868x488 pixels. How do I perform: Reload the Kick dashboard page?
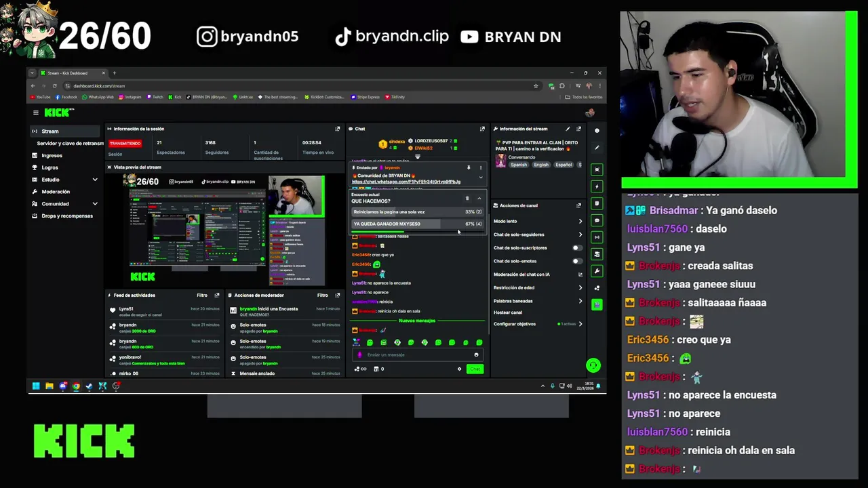click(x=54, y=86)
